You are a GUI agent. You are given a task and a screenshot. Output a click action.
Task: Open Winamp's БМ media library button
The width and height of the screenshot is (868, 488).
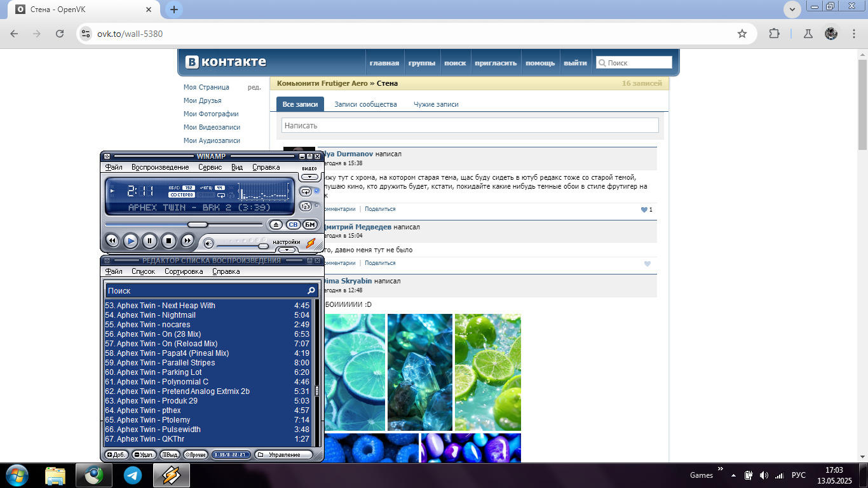[309, 224]
